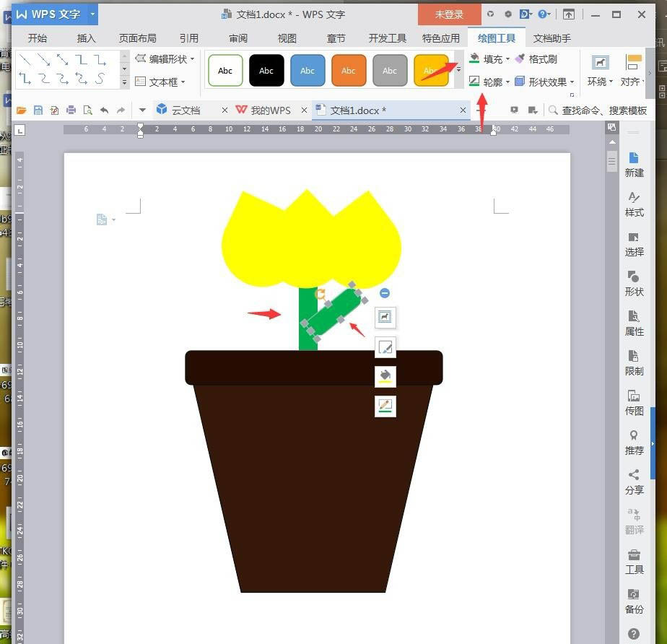Open the 选择 (Select) sidebar panel
The width and height of the screenshot is (667, 644).
(x=634, y=244)
